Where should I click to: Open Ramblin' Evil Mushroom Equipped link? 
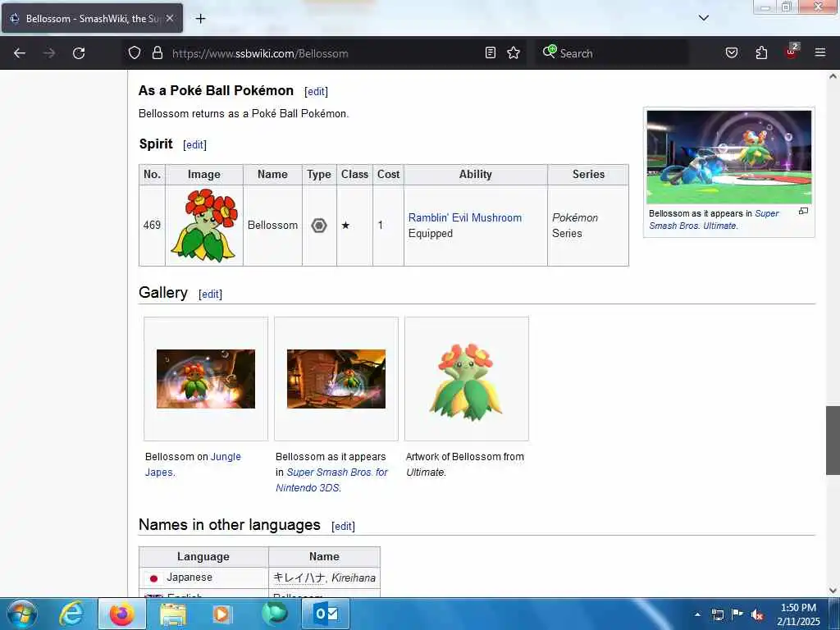(x=464, y=217)
